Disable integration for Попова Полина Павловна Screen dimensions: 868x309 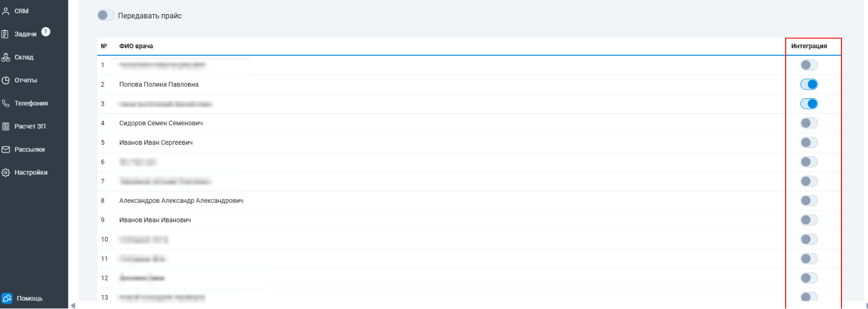(x=809, y=84)
